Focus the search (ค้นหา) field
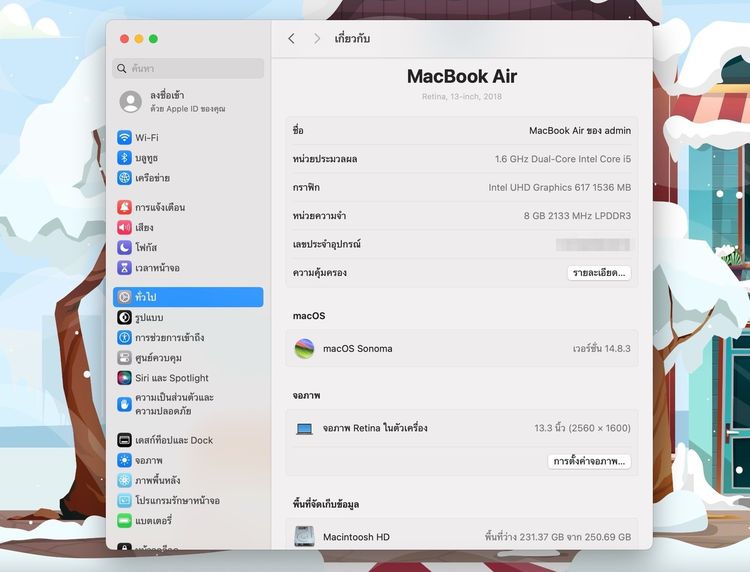The height and width of the screenshot is (572, 750). pyautogui.click(x=188, y=68)
